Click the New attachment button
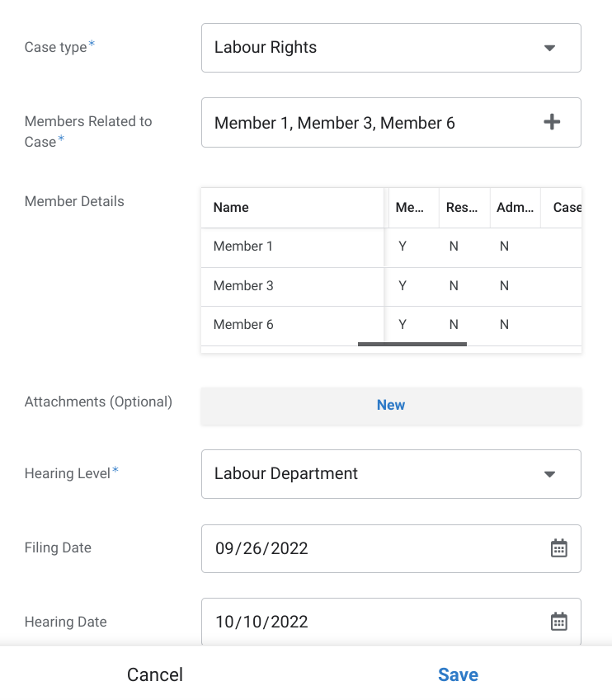The image size is (612, 700). (x=391, y=406)
